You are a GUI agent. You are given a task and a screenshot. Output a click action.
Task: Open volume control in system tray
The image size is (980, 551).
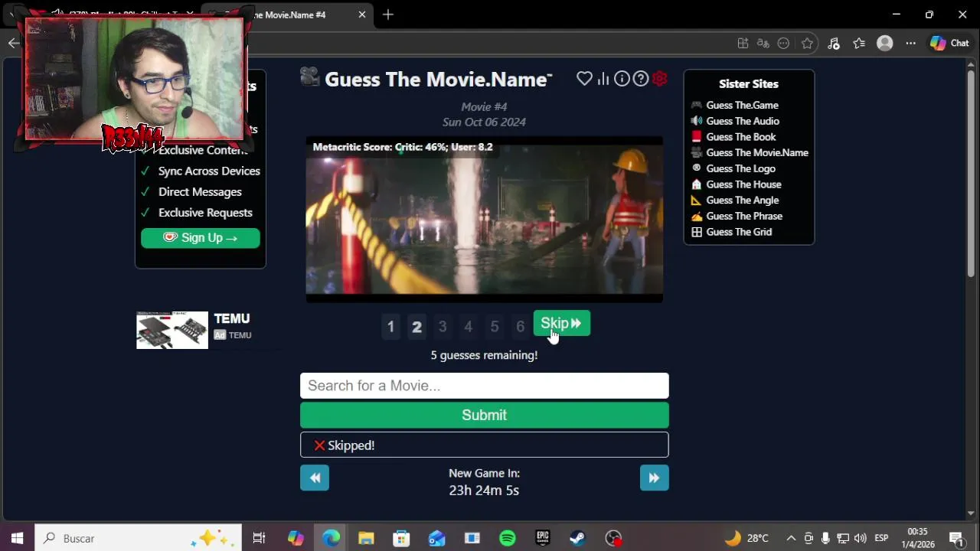coord(861,538)
